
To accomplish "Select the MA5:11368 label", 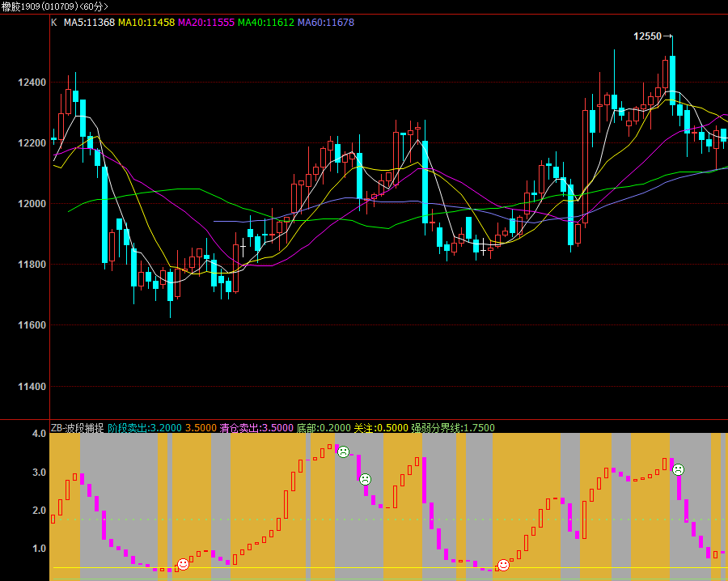I will point(89,23).
